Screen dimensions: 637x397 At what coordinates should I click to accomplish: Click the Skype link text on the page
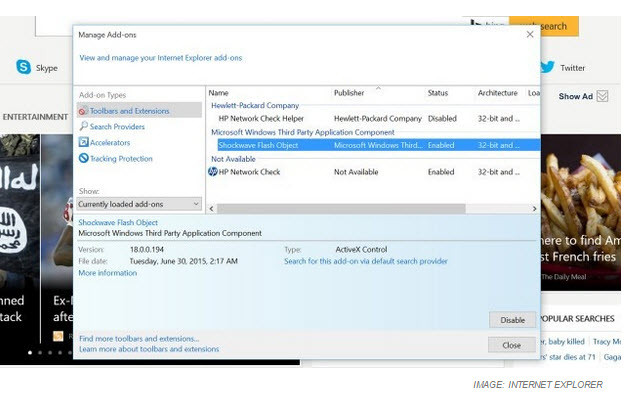tap(47, 68)
